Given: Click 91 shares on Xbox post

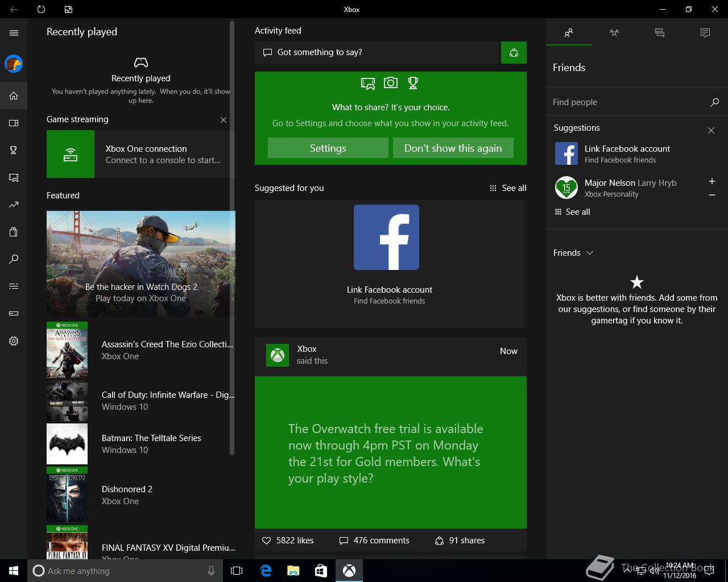Looking at the screenshot, I should pos(460,541).
